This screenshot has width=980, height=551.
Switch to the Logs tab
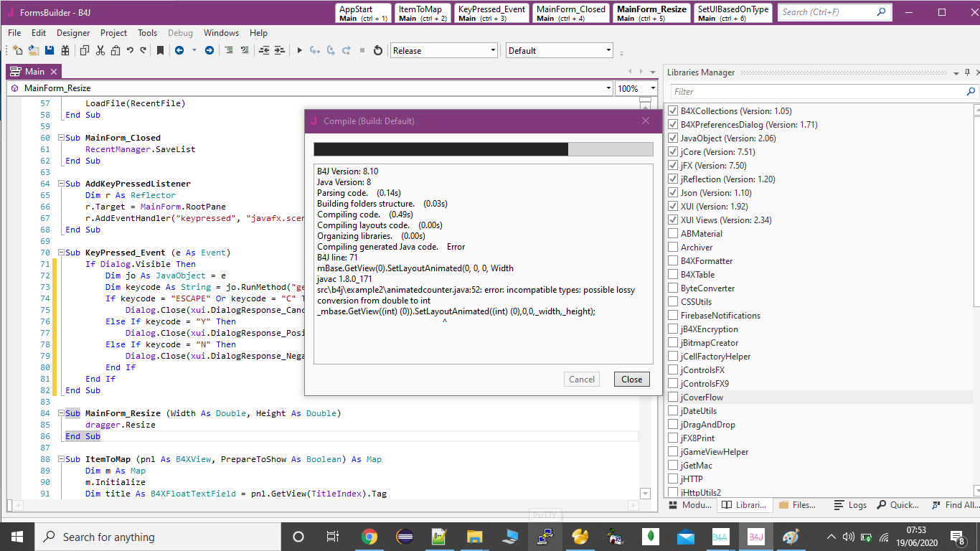click(x=850, y=505)
